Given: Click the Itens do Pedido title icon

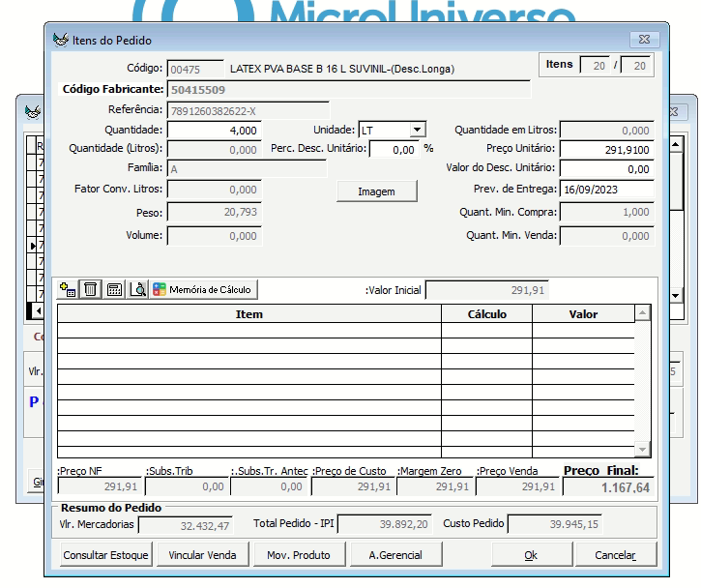Looking at the screenshot, I should (61, 40).
